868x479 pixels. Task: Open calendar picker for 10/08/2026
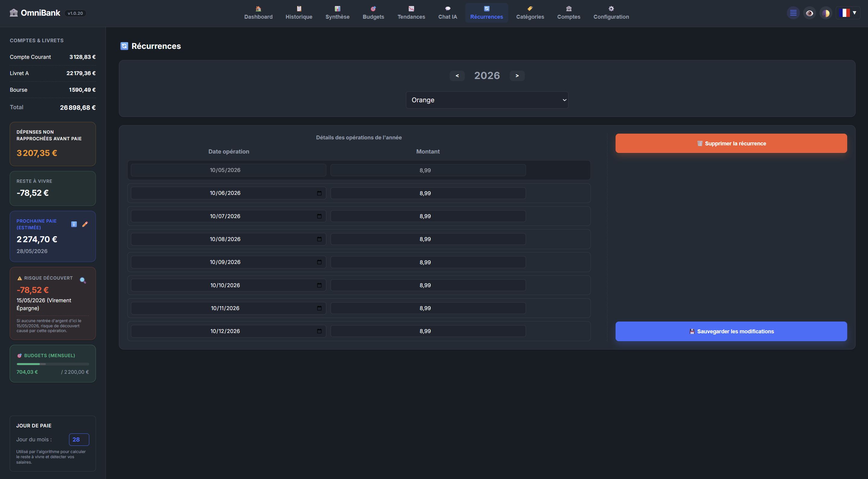(x=319, y=239)
